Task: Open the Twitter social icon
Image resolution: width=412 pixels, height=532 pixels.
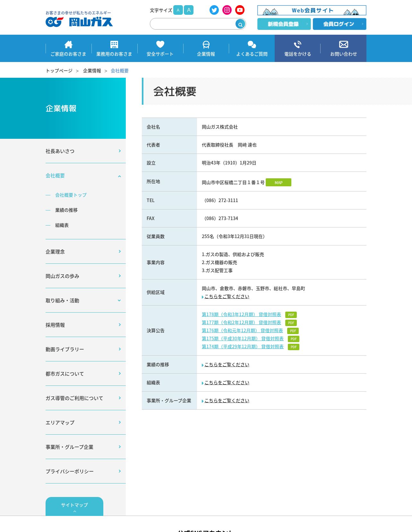Action: (x=214, y=10)
